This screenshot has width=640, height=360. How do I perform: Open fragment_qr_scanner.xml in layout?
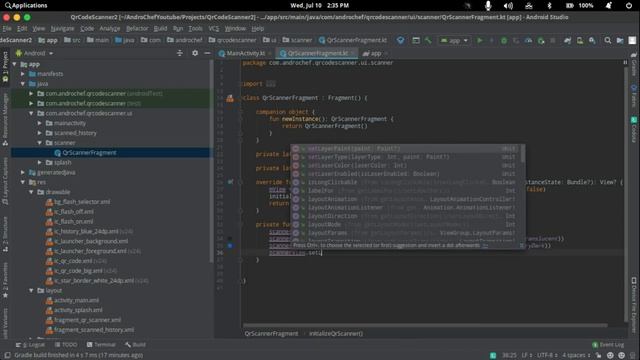click(x=87, y=320)
